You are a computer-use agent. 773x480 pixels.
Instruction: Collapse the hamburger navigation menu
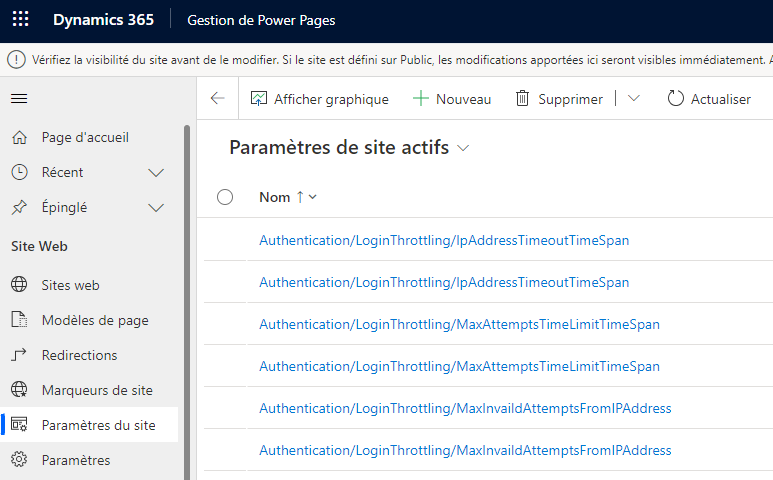19,99
